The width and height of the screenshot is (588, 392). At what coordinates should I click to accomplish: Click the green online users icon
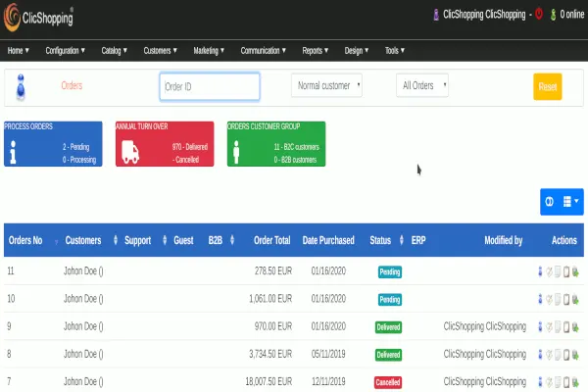(x=554, y=15)
